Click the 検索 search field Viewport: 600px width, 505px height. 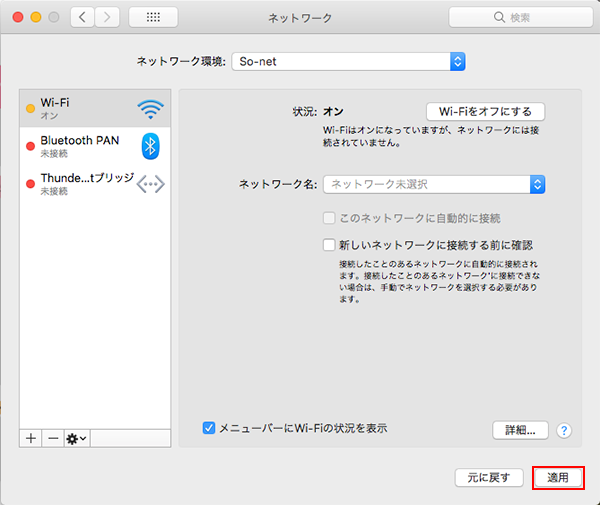click(x=517, y=18)
